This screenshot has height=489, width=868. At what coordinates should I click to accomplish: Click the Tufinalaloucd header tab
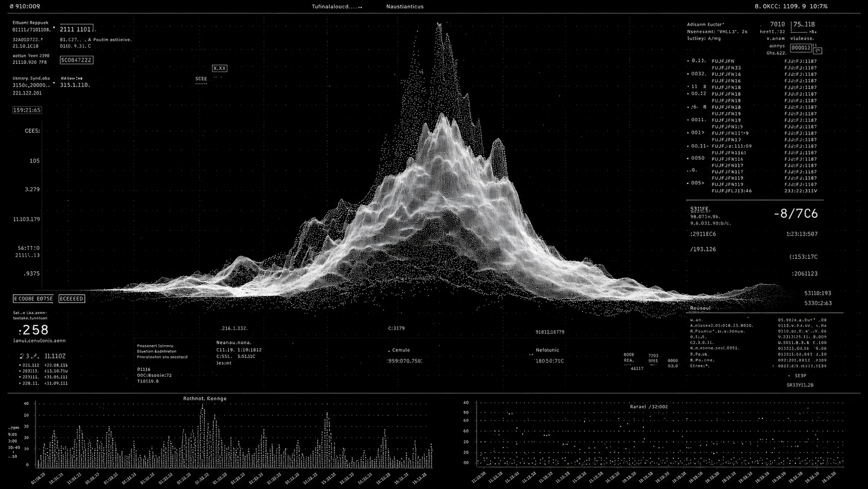[336, 7]
